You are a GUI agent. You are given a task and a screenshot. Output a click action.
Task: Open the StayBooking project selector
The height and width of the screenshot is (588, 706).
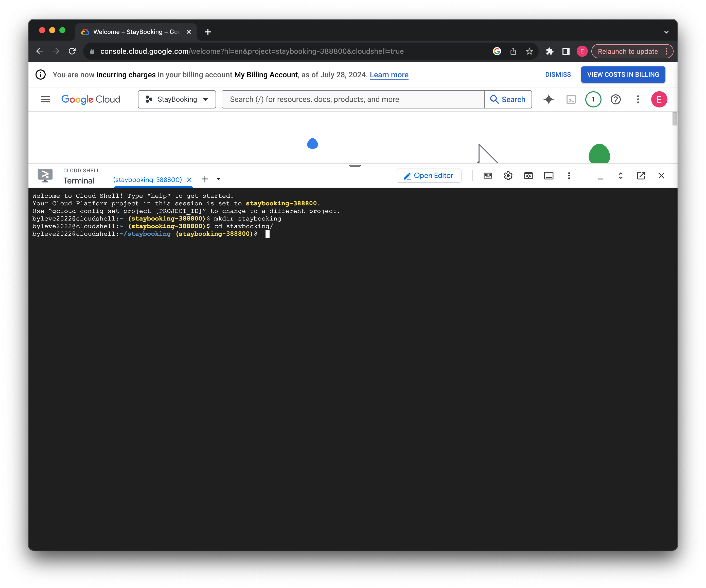[x=177, y=99]
